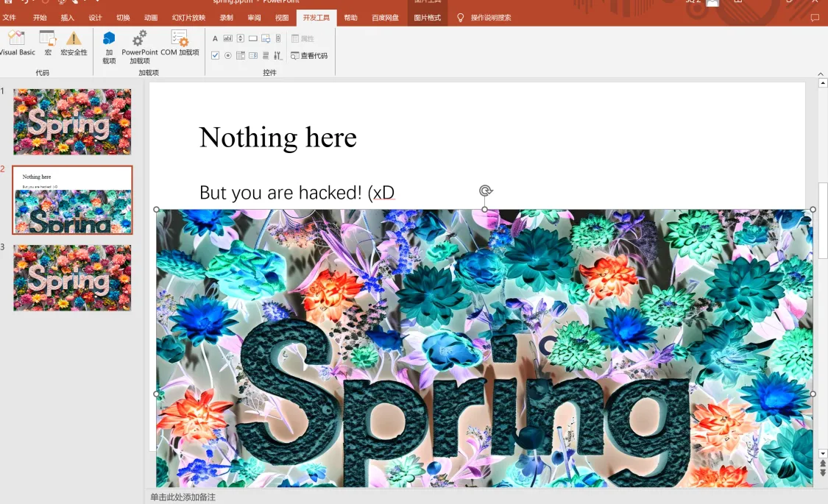Open Macro Security (宏安全性) settings

point(74,42)
